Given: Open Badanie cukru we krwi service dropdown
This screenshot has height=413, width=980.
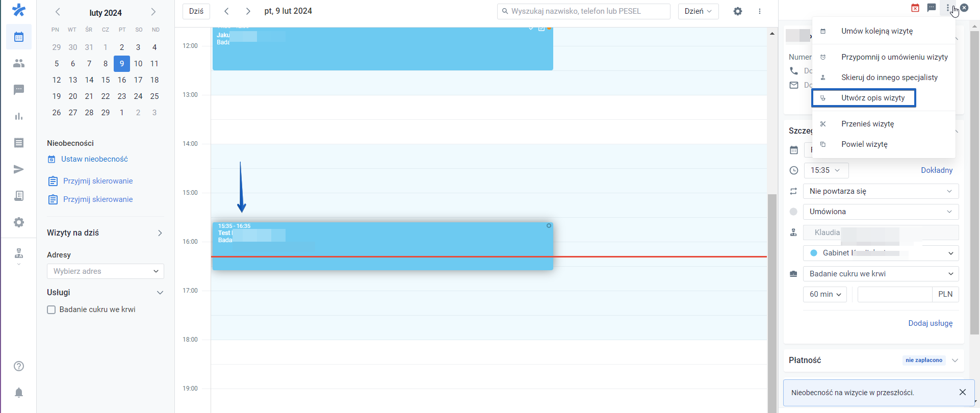Looking at the screenshot, I should (x=881, y=274).
